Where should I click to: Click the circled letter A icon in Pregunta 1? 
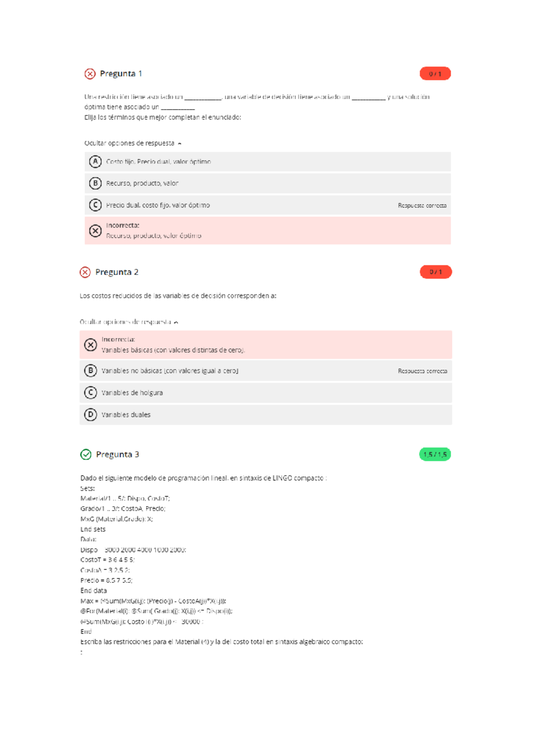coord(95,161)
